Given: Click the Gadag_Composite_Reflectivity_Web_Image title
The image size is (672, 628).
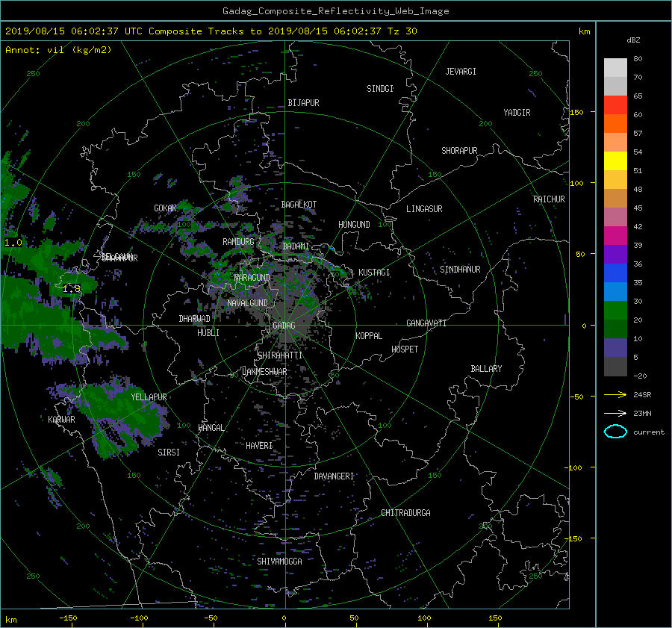Looking at the screenshot, I should click(x=335, y=11).
